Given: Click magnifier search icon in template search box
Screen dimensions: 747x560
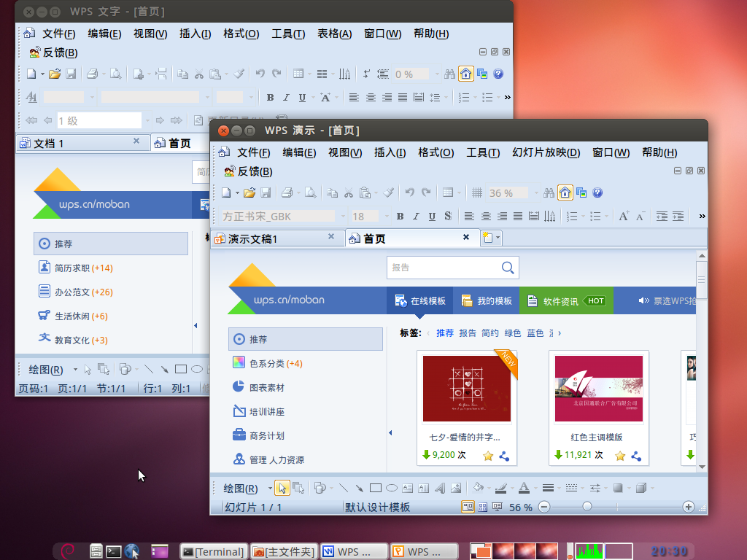Looking at the screenshot, I should coord(508,268).
